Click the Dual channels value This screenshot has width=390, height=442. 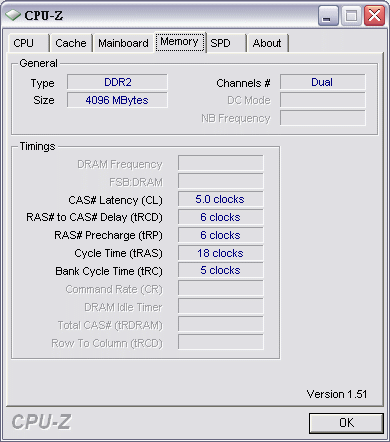point(322,82)
